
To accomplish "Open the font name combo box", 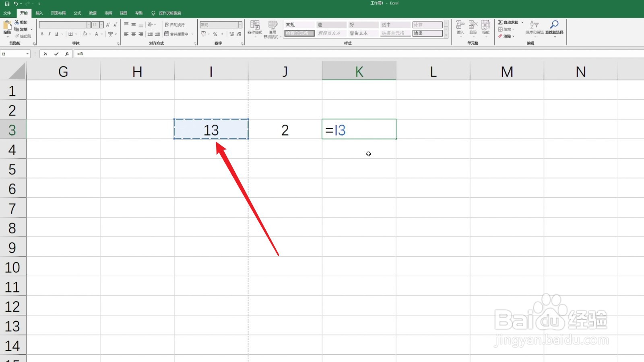I will [64, 25].
